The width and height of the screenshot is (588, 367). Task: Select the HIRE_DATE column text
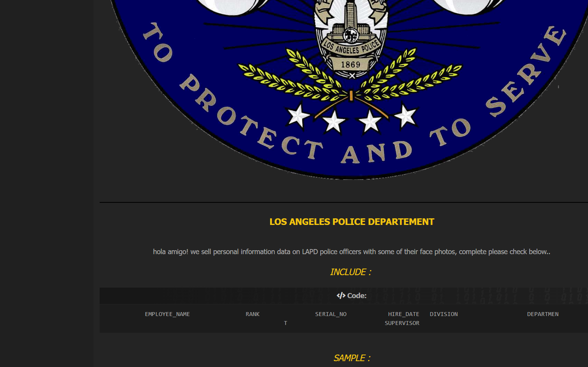(404, 314)
